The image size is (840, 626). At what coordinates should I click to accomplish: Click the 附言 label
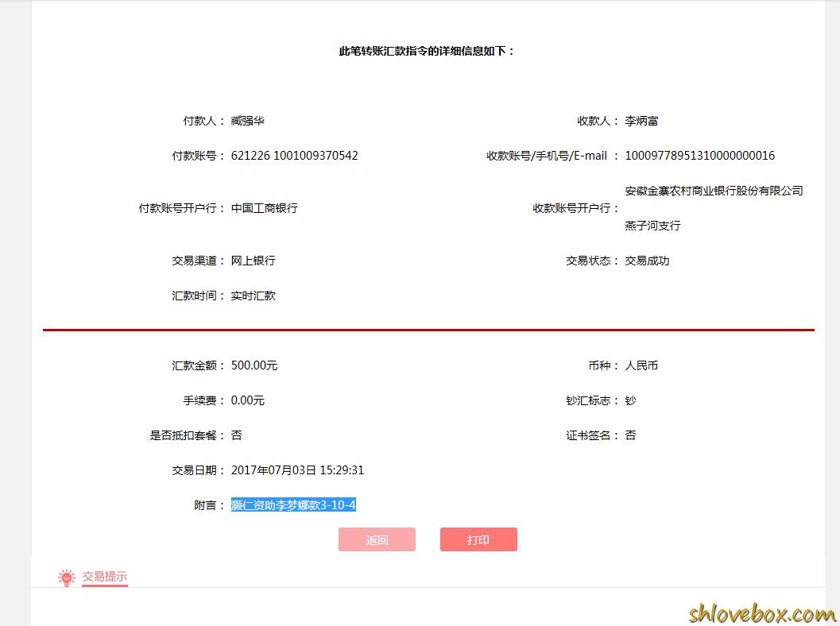(209, 505)
